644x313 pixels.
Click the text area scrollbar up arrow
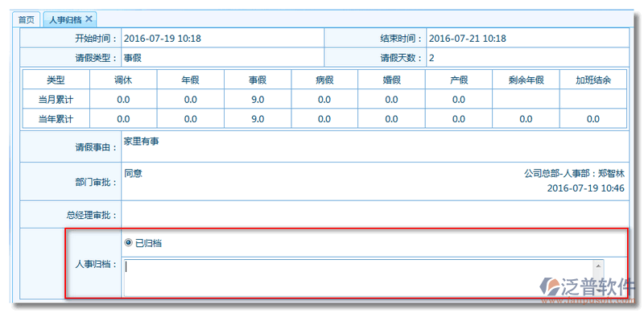click(x=599, y=266)
